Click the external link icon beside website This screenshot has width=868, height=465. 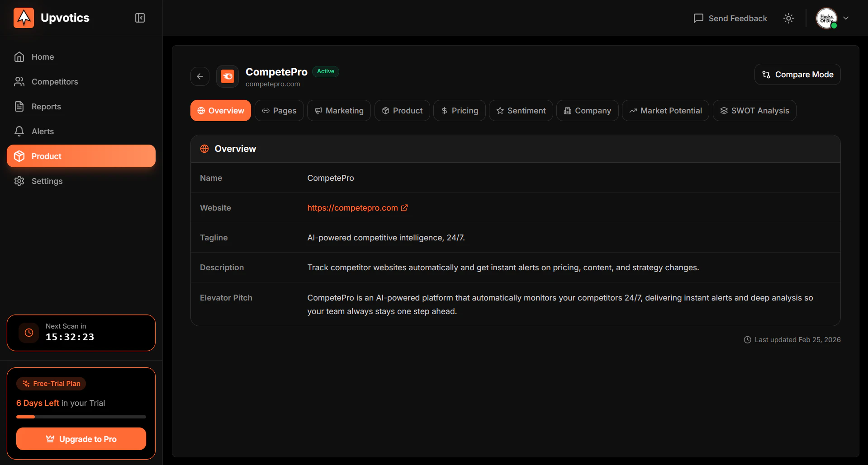[404, 208]
